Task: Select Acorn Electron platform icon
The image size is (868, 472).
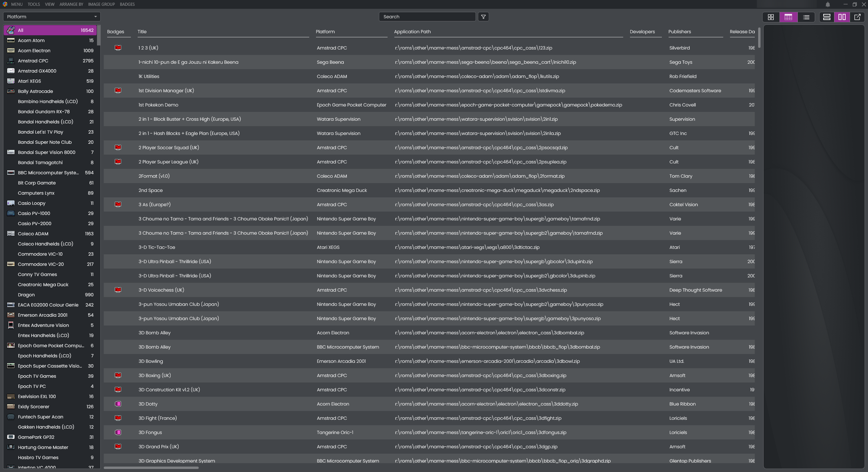Action: click(x=11, y=51)
